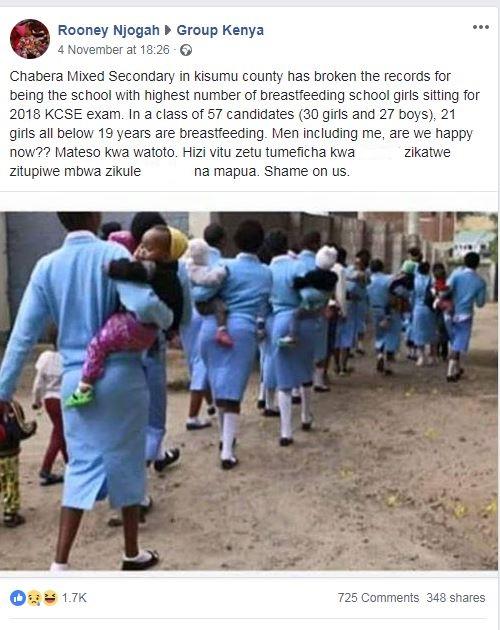Click the 4 November at 18:26 timestamp

114,50
